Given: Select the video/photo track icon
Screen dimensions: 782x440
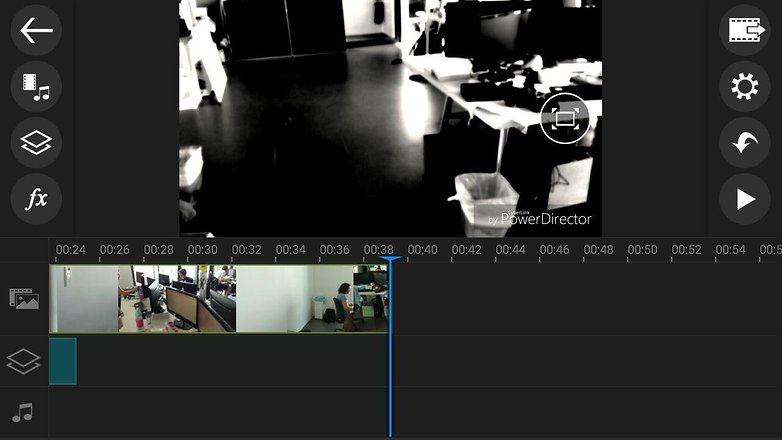Looking at the screenshot, I should coord(24,298).
